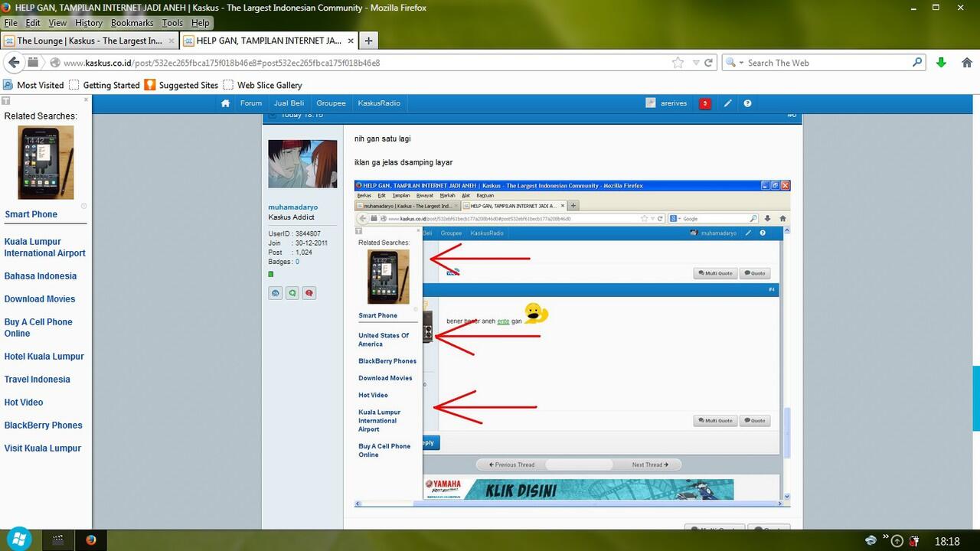Click the first blue icon under muhamadaryo's profile
The height and width of the screenshot is (551, 980).
point(275,293)
